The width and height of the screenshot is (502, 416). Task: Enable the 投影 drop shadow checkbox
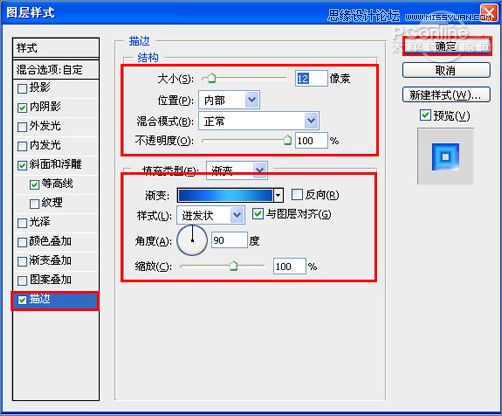22,89
